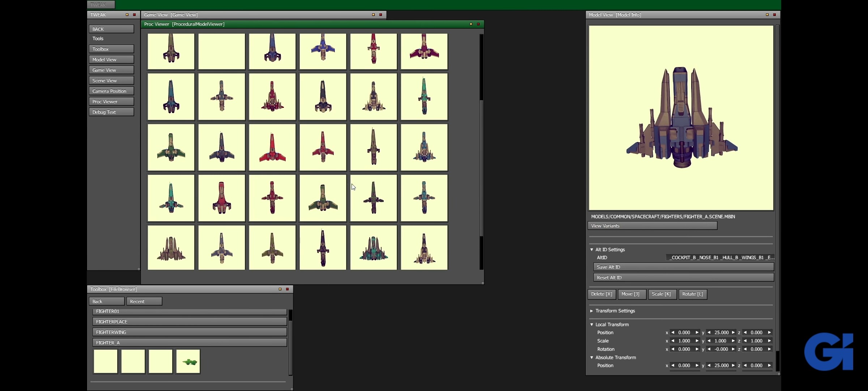Screen dimensions: 868x391
Task: Click the orange pin icon on the Proc Viewer title bar
Action: pyautogui.click(x=471, y=24)
